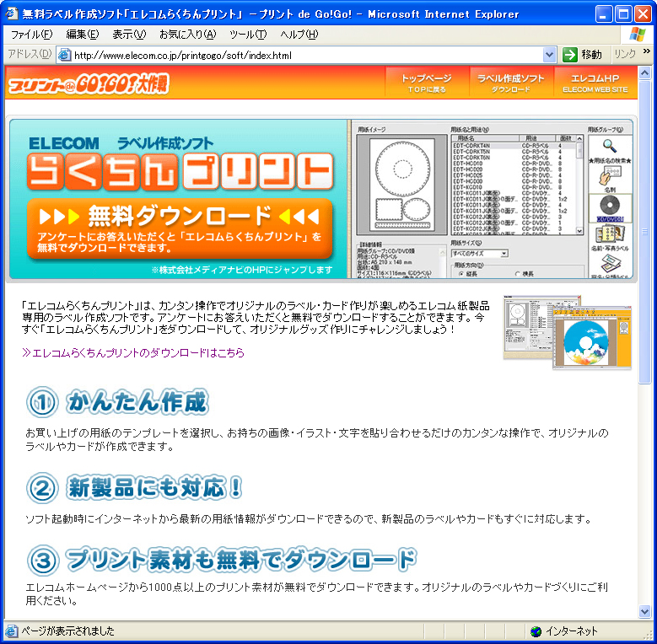The height and width of the screenshot is (644, 657).
Task: Open the エレコムHP website tab
Action: point(595,83)
